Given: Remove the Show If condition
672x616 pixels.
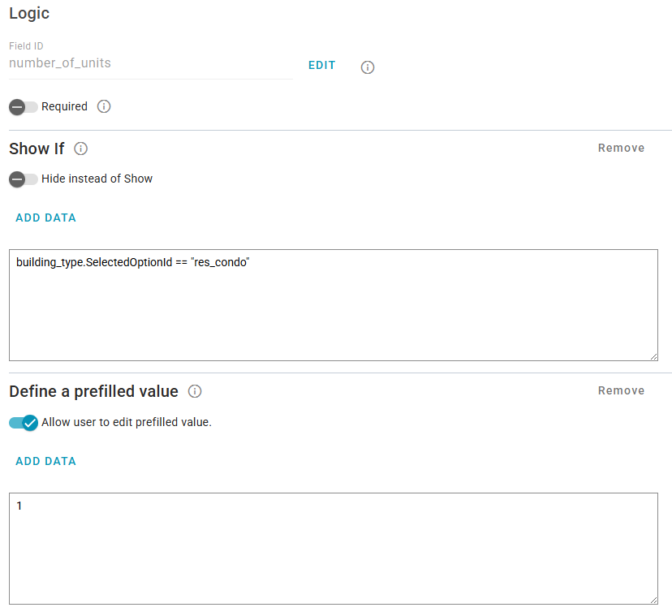Looking at the screenshot, I should click(621, 148).
